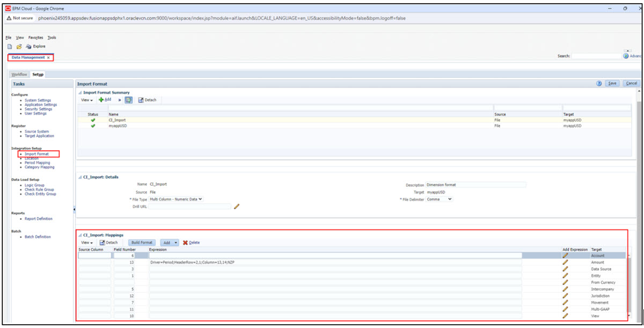This screenshot has width=644, height=328.
Task: Open Category Mapping link
Action: [39, 167]
